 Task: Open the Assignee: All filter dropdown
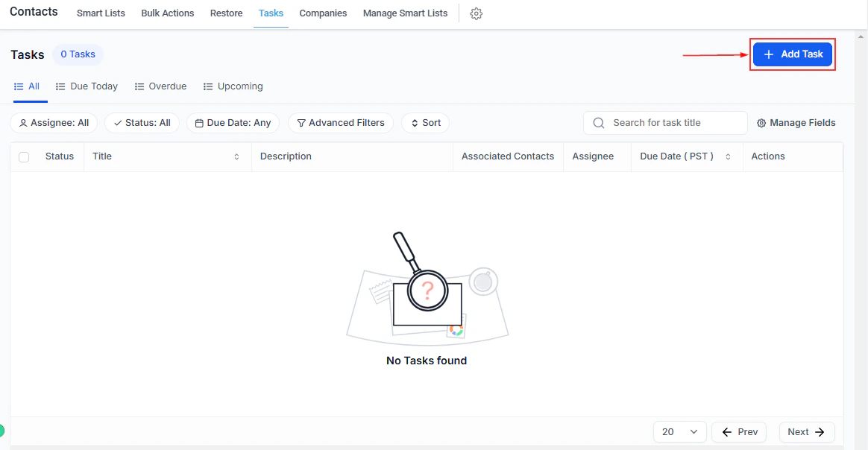pos(54,123)
